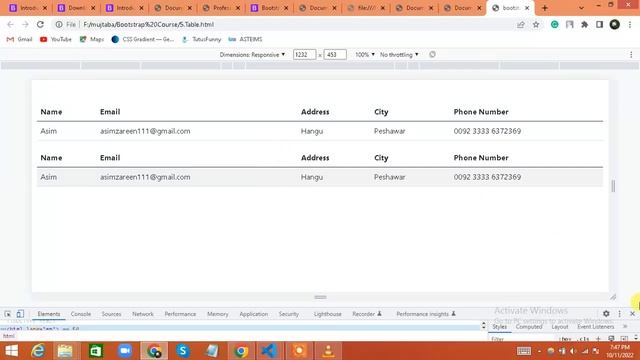Switch to the Console tab
The height and width of the screenshot is (360, 640).
[x=81, y=314]
